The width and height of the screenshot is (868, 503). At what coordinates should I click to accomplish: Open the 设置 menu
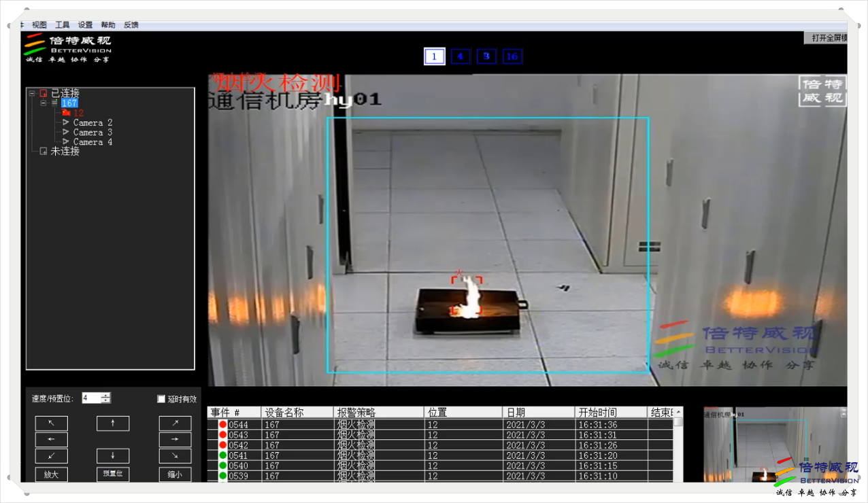pos(85,24)
